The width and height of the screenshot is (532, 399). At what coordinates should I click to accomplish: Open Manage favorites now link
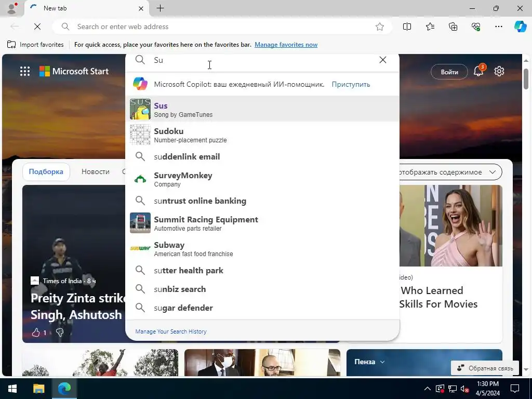point(286,45)
